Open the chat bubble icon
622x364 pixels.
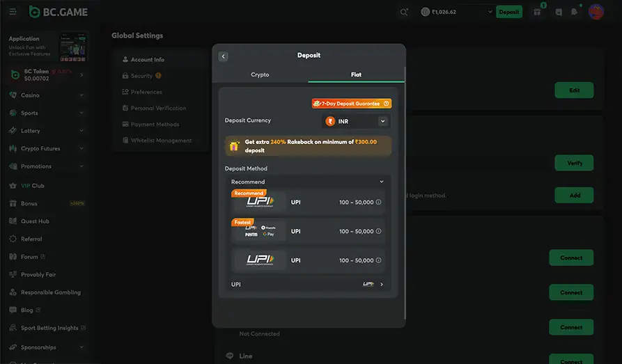(x=559, y=13)
